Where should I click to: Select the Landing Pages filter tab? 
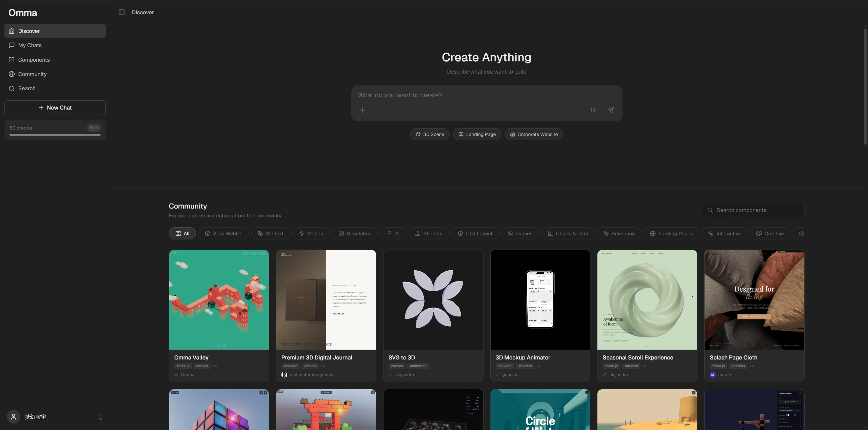click(671, 233)
